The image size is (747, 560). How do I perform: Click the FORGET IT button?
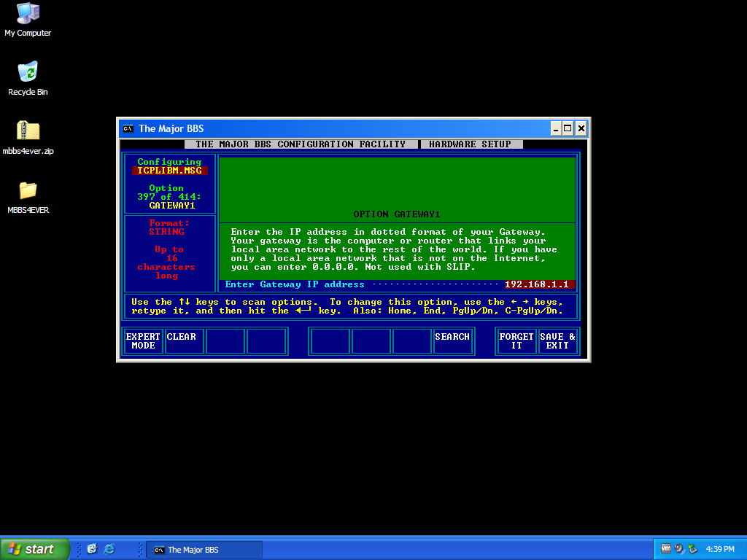(x=516, y=341)
